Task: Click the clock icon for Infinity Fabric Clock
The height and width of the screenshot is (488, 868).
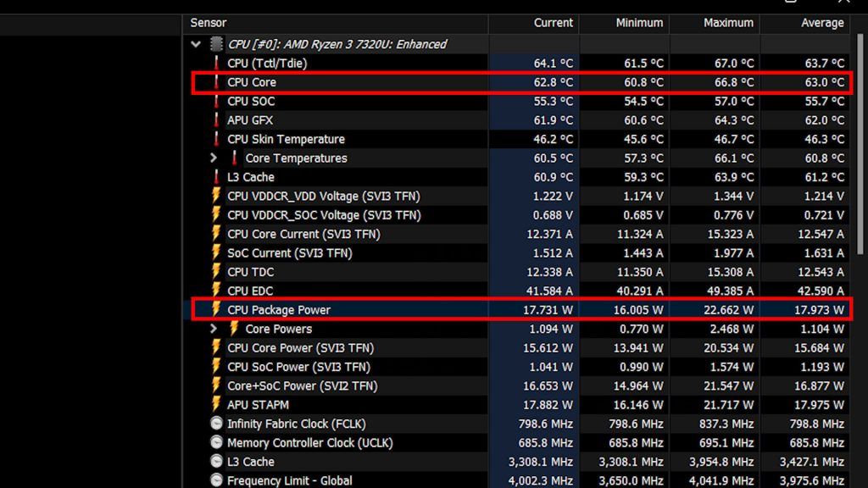Action: point(216,424)
